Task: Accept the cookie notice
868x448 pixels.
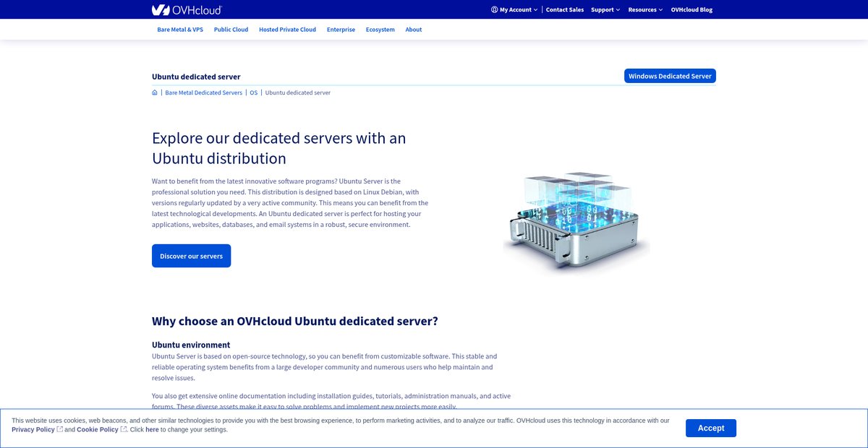Action: point(711,428)
